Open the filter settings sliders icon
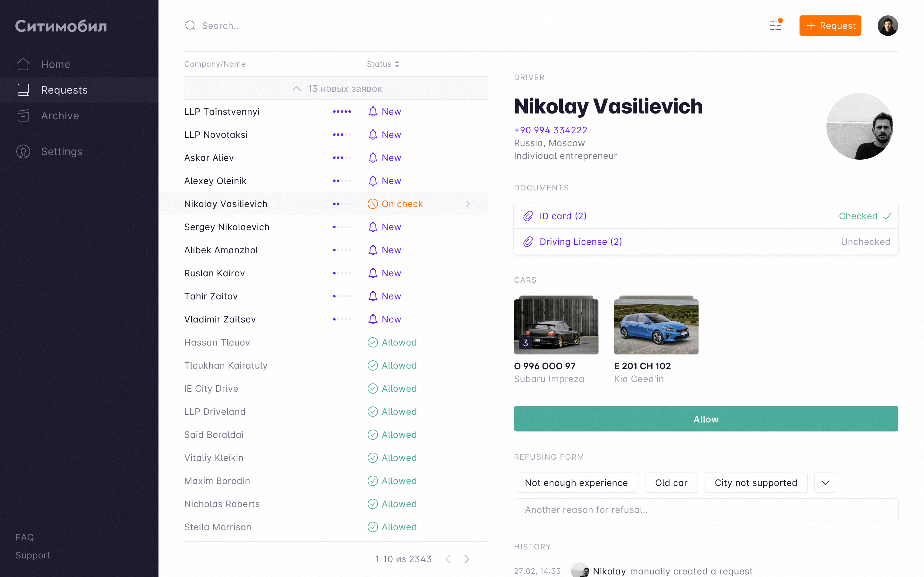The image size is (924, 577). (775, 26)
